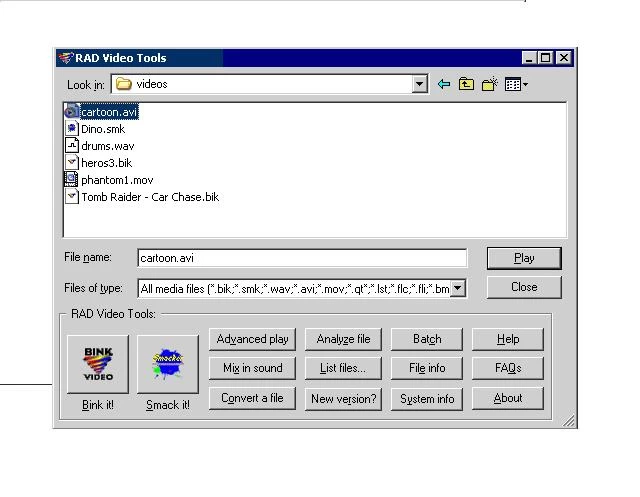Click List files... button
The width and height of the screenshot is (640, 497).
click(343, 368)
